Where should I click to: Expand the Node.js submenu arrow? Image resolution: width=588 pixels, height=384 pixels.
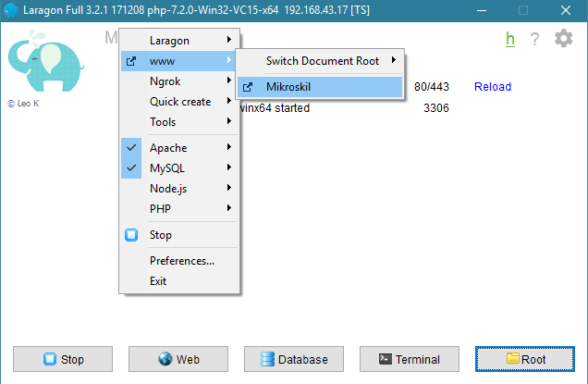(x=228, y=187)
